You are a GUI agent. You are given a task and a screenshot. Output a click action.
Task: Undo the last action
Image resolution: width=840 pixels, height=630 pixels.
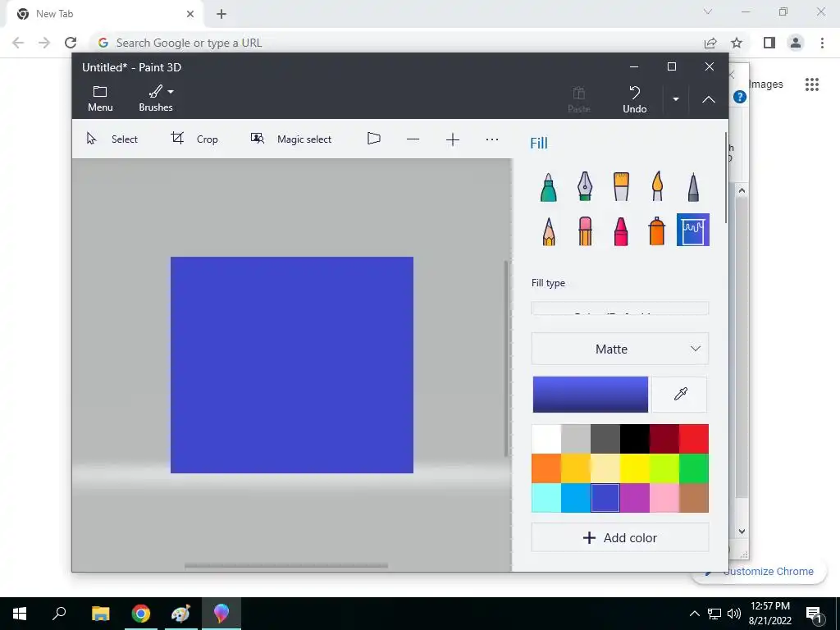(x=634, y=99)
